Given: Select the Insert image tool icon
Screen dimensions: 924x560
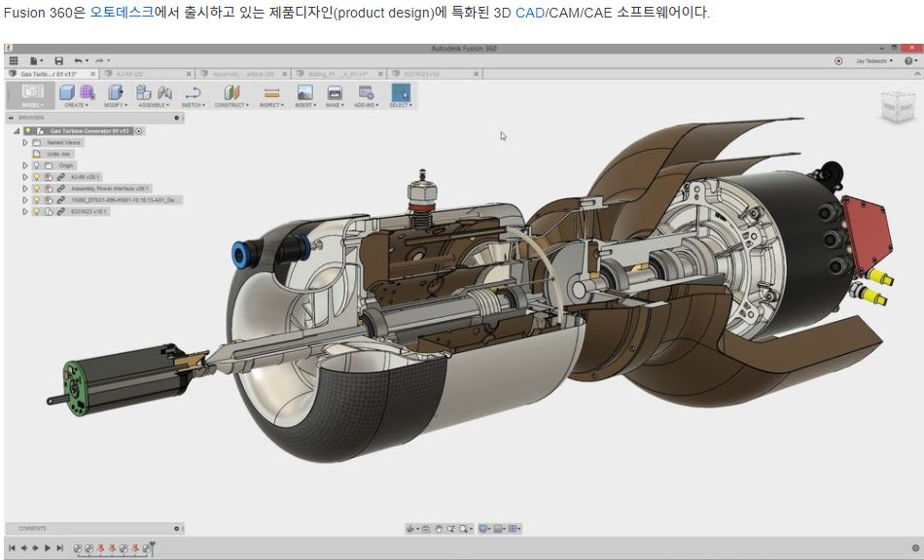Looking at the screenshot, I should 305,91.
